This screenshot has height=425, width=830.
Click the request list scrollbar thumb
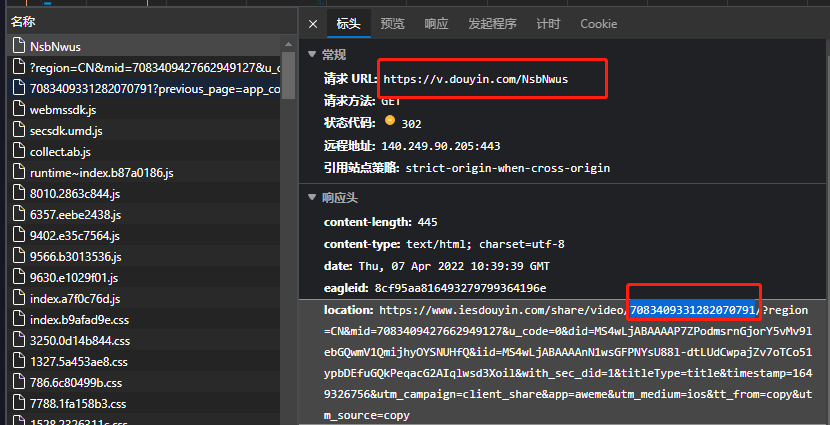[x=288, y=75]
